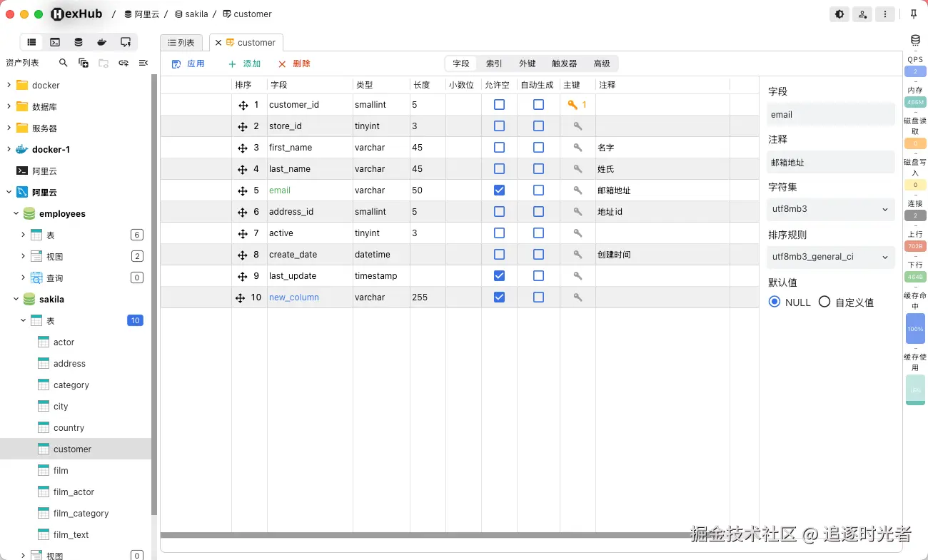The width and height of the screenshot is (928, 560).
Task: Click the database icon above QPS
Action: point(915,40)
